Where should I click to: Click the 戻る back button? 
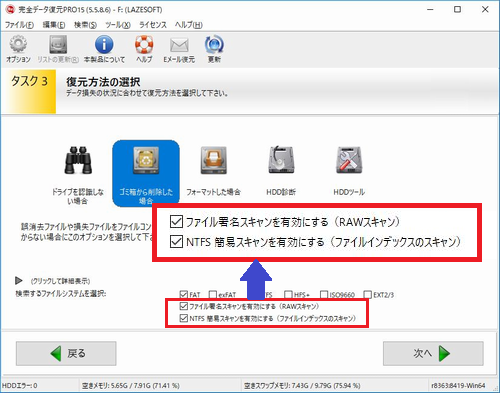click(66, 353)
